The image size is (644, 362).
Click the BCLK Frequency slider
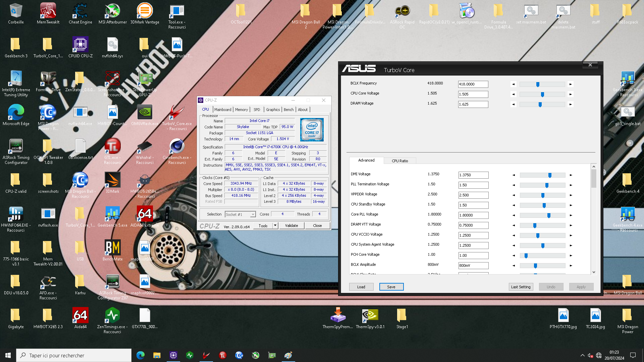click(542, 84)
